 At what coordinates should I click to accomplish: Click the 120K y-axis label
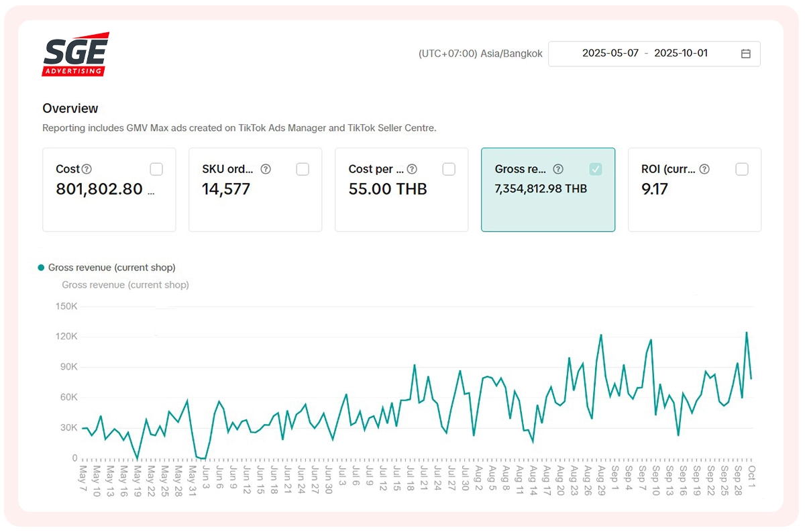66,337
